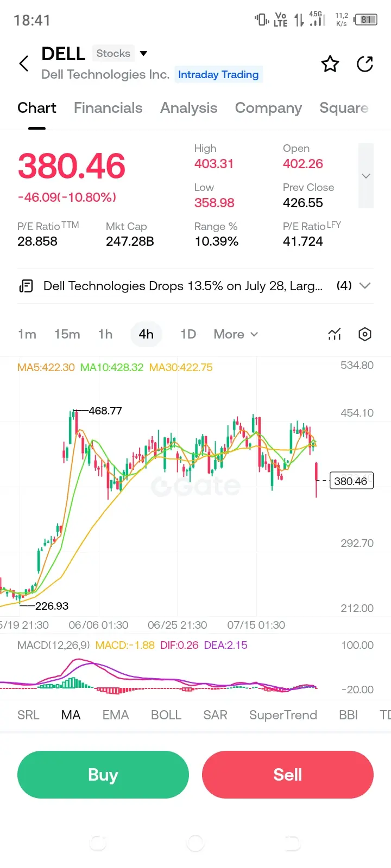Tap the VoLTE status icon

coord(281,20)
